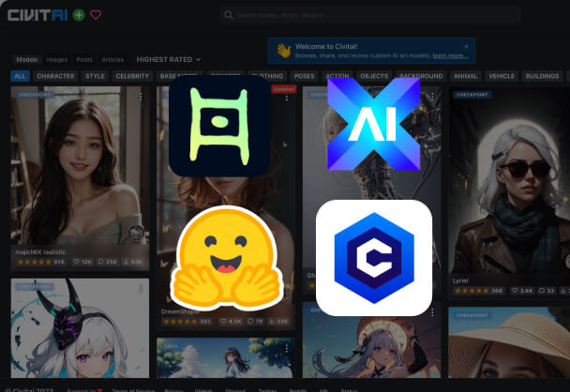Open three-dot menu on Lyriel card
Screen dimensions: 570x392
(x=560, y=96)
